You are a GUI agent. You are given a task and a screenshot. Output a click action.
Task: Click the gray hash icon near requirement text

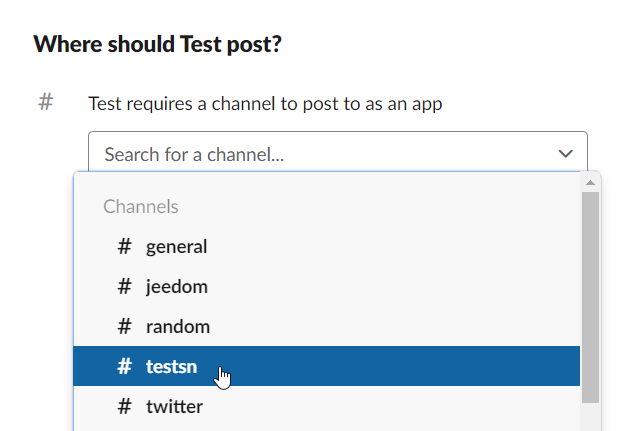coord(45,102)
